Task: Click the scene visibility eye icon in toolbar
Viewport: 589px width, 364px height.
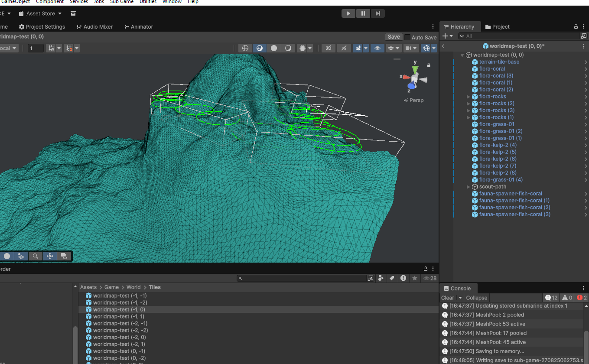Action: pos(377,48)
